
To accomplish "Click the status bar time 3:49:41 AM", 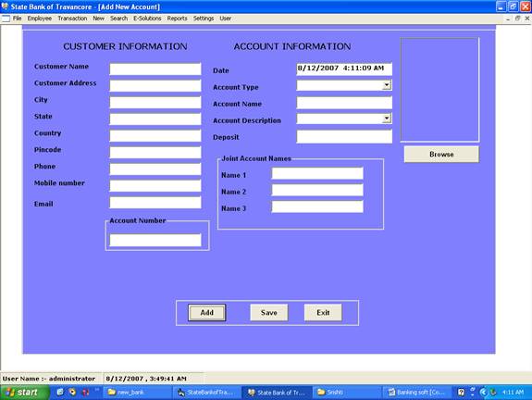I will tap(146, 379).
